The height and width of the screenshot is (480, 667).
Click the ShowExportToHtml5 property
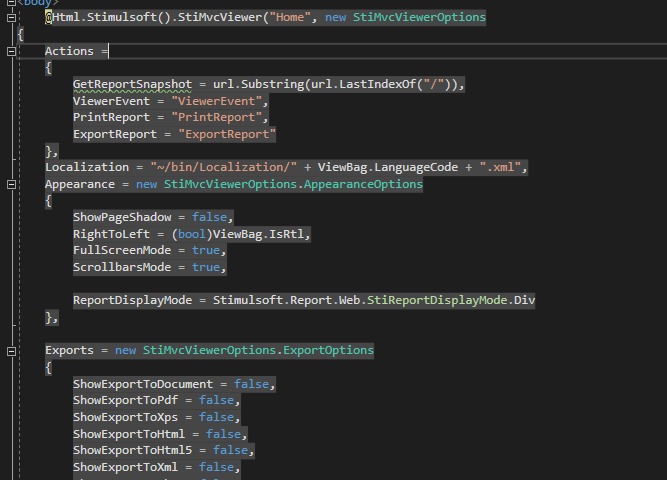click(132, 450)
